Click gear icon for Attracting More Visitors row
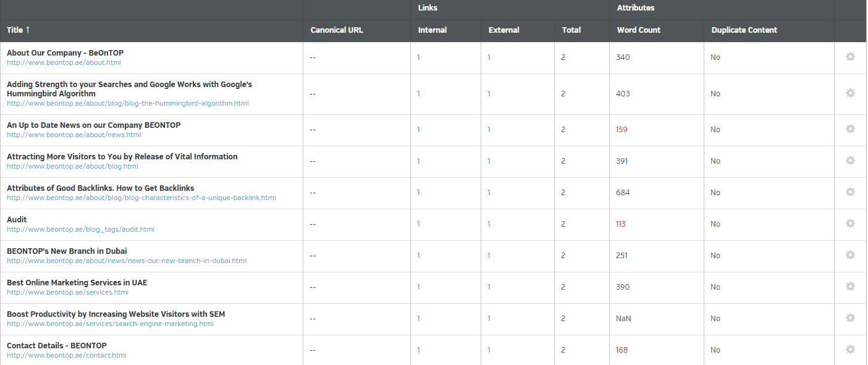Viewport: 868px width, 365px height. [x=850, y=161]
